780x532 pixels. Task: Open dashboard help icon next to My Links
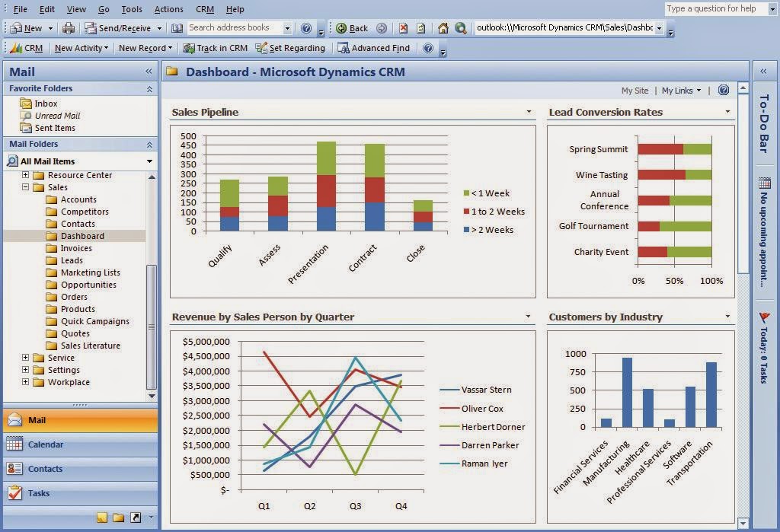click(724, 90)
